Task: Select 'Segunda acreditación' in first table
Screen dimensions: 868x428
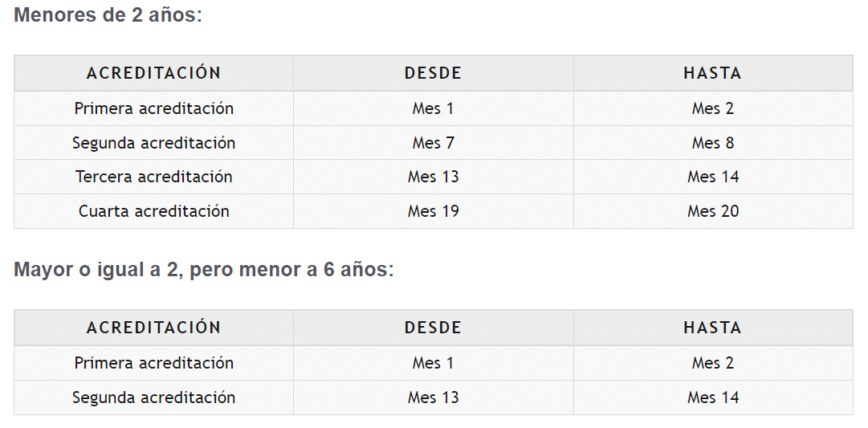Action: (153, 143)
